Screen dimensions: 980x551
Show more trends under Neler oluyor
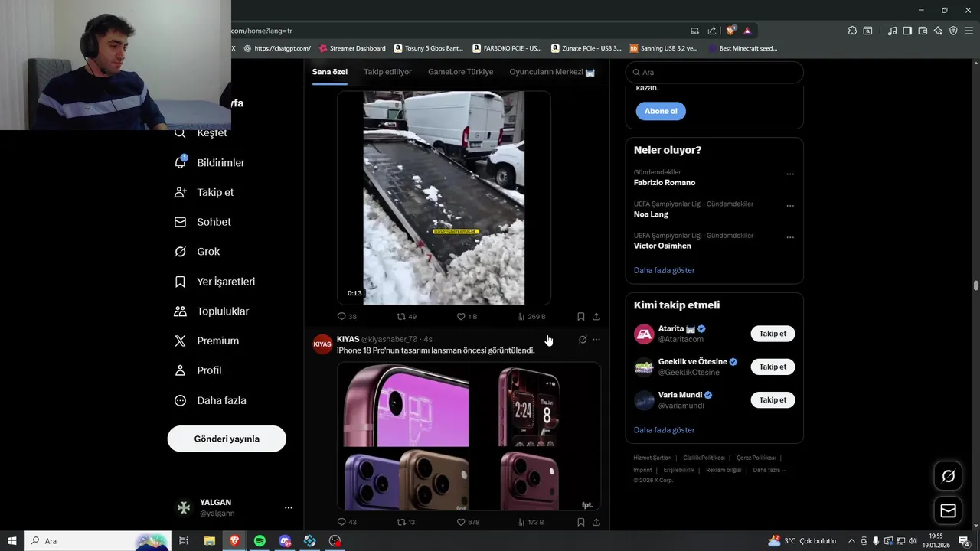click(x=664, y=270)
